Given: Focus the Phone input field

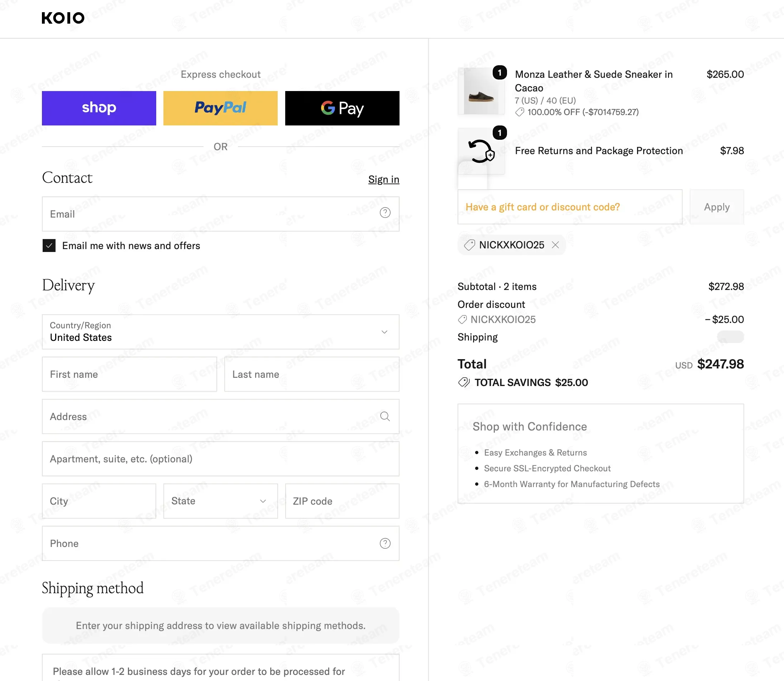Looking at the screenshot, I should [220, 543].
